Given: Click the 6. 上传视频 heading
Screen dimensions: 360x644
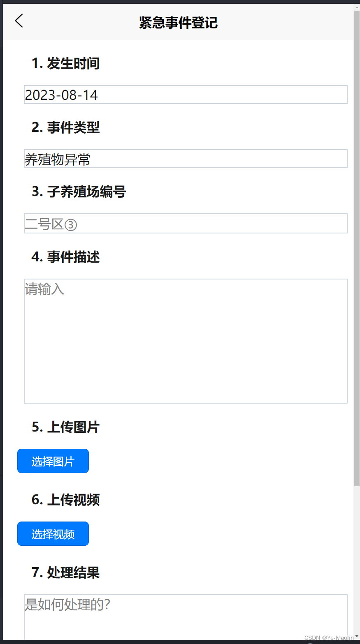Looking at the screenshot, I should pos(66,500).
